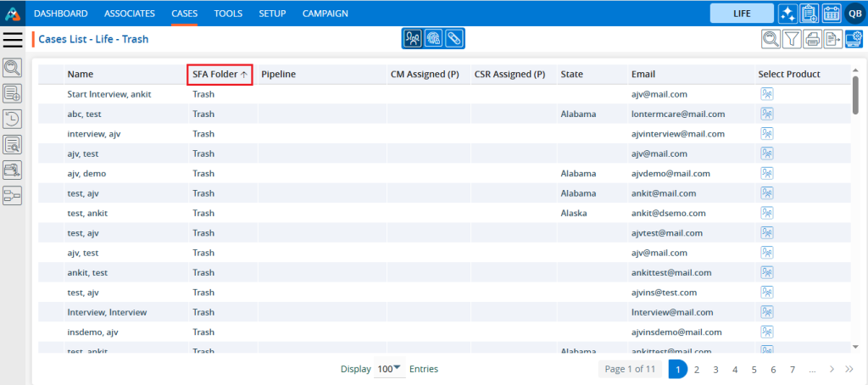The height and width of the screenshot is (385, 868).
Task: Click the list settings gear icon
Action: (x=854, y=38)
